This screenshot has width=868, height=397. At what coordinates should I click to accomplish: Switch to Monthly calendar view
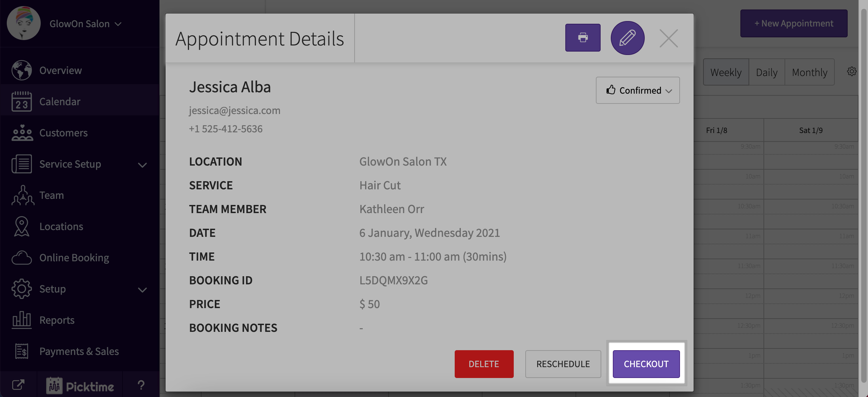coord(809,72)
